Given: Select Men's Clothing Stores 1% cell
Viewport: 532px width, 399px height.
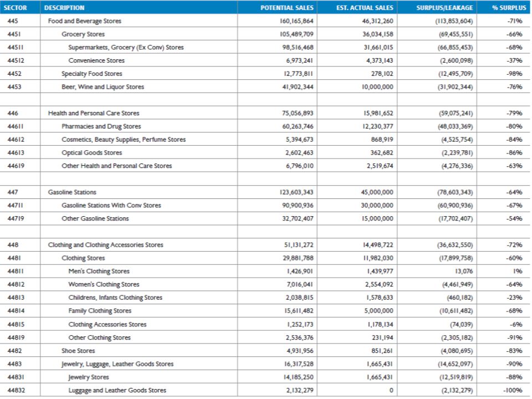Looking at the screenshot, I should pos(518,272).
